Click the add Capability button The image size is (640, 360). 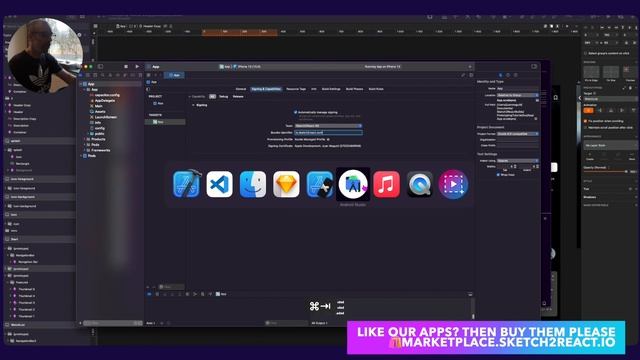pos(198,97)
